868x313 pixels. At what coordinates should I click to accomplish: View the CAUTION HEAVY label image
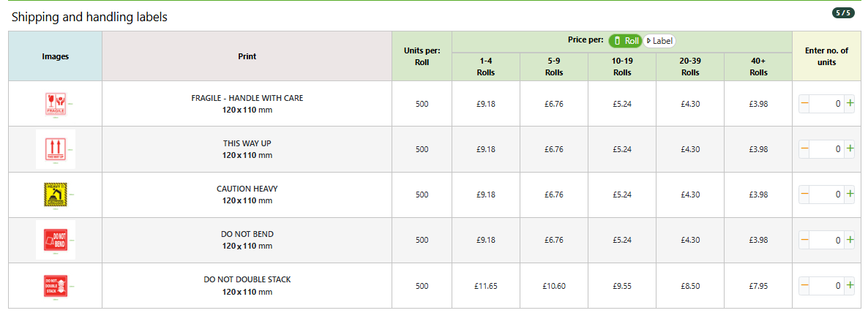click(x=56, y=195)
